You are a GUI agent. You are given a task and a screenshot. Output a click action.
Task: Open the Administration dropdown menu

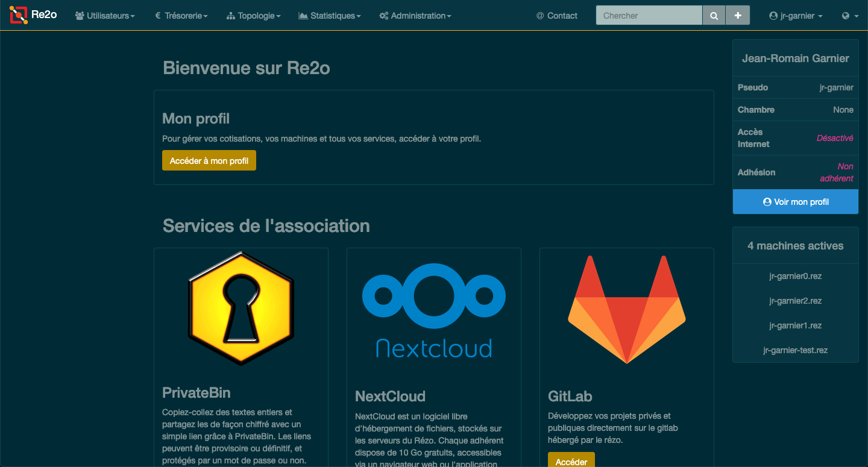point(415,16)
